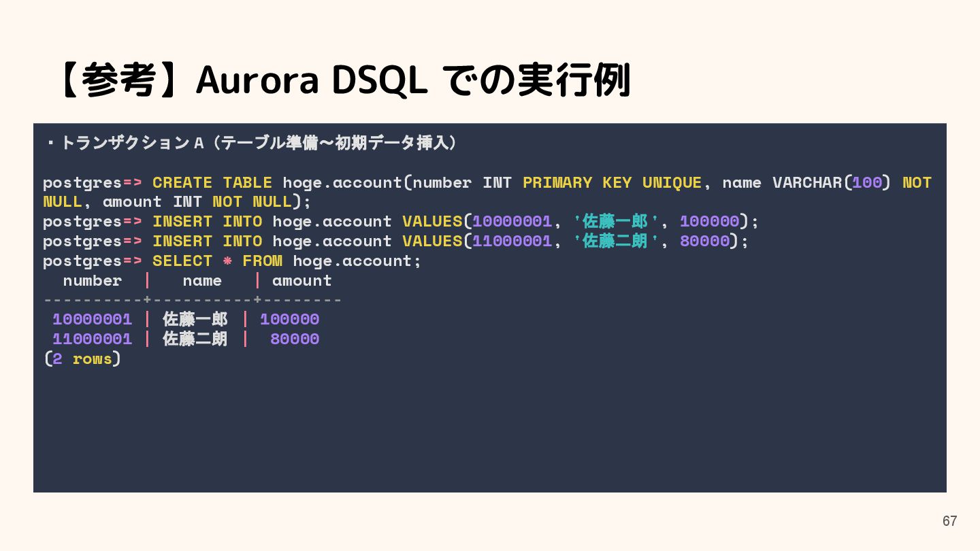Screen dimensions: 980x551
Task: Click the (2 rows) result count
Action: pos(82,358)
